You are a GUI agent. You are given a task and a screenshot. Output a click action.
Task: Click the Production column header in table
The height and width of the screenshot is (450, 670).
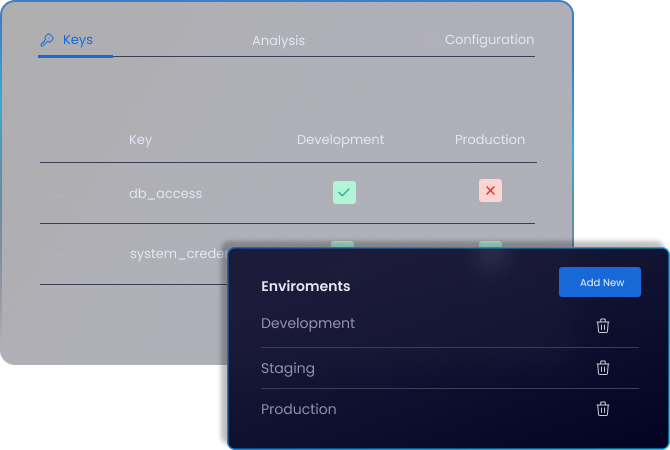pos(490,140)
